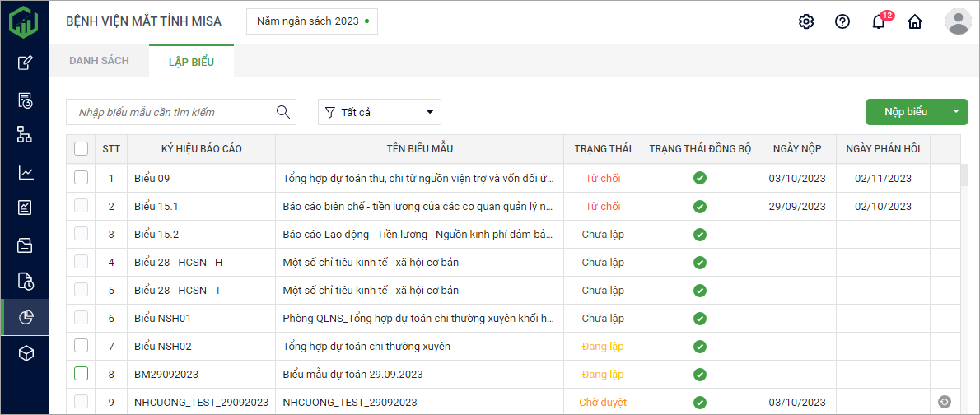Click the help question mark icon
Screen dimensions: 980x415
pyautogui.click(x=842, y=21)
